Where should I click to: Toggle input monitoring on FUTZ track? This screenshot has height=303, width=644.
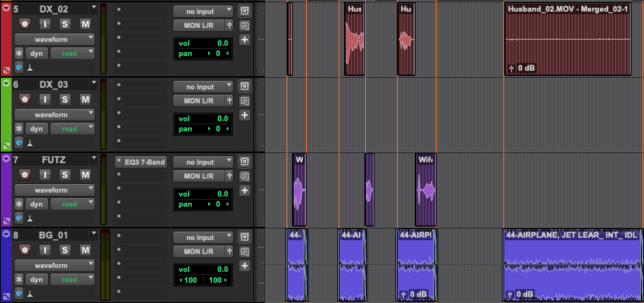click(45, 175)
